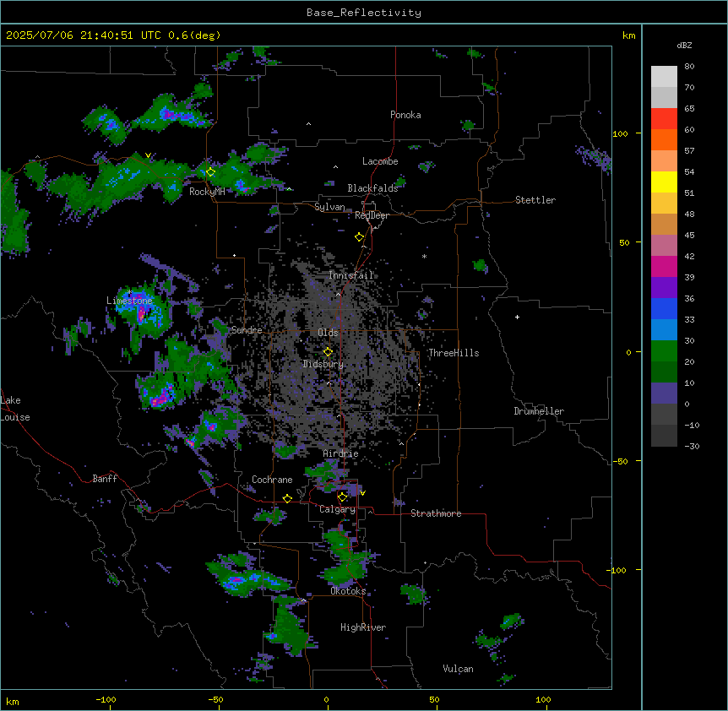This screenshot has height=711, width=728.
Task: Click the -50 tick on the vertical axis
Action: point(620,461)
